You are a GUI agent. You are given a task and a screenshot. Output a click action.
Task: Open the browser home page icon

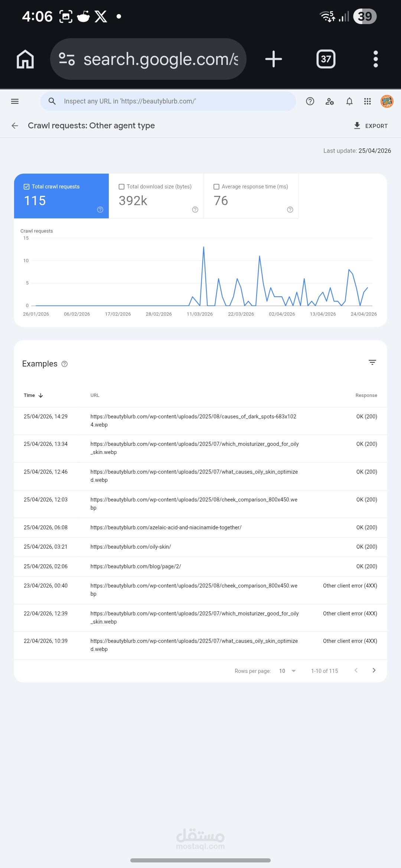(25, 59)
